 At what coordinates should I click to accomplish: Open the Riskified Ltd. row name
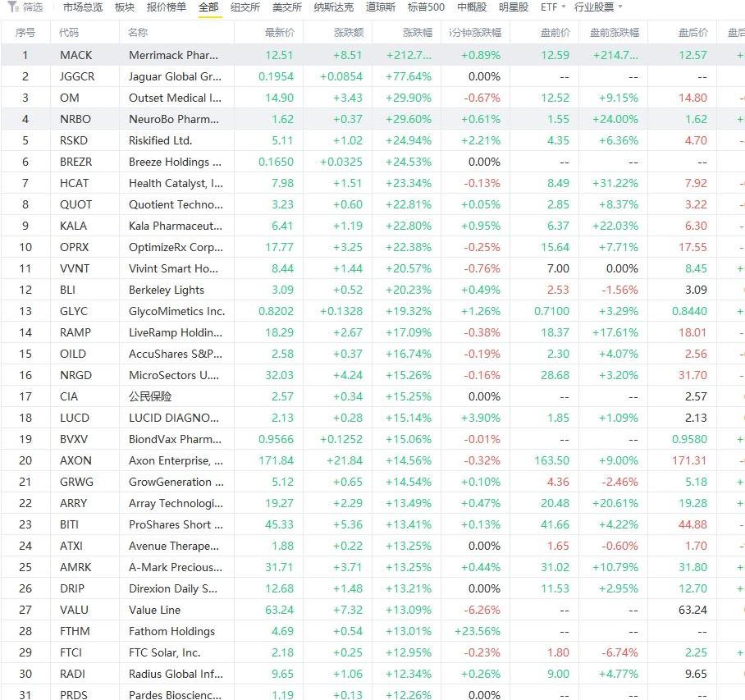coord(161,140)
